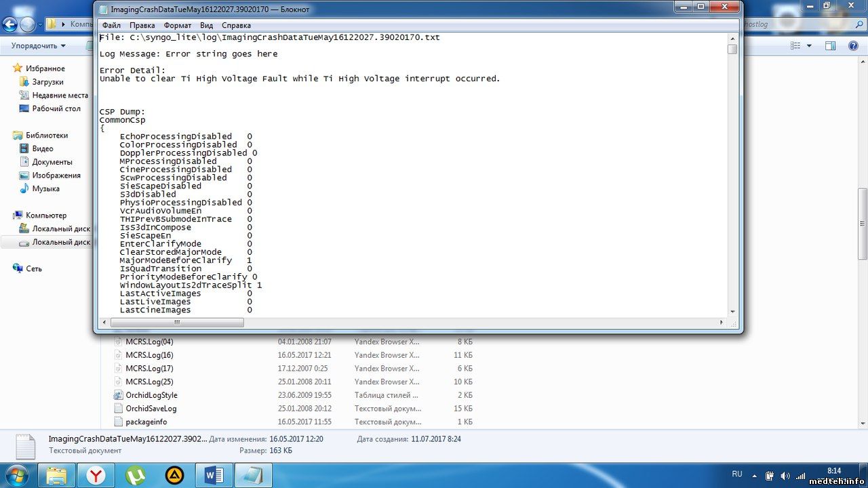Viewport: 868px width, 488px height.
Task: Open AIMP player taskbar icon
Action: coord(175,475)
